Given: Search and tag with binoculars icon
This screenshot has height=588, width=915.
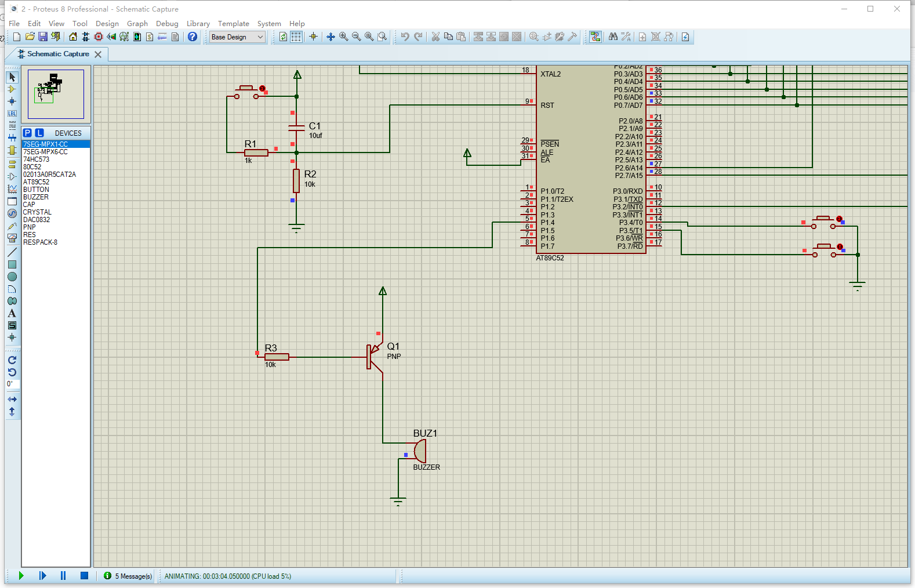Looking at the screenshot, I should click(613, 37).
